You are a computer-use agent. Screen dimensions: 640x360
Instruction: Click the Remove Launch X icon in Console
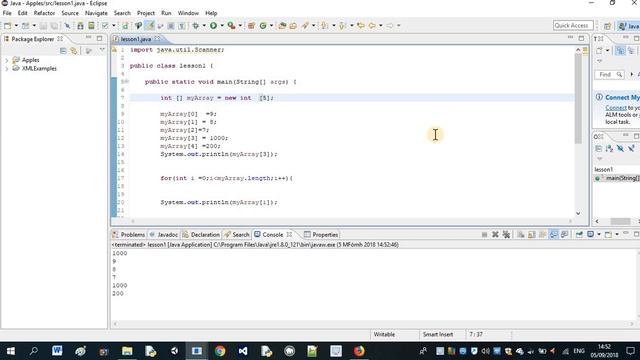pyautogui.click(x=495, y=235)
